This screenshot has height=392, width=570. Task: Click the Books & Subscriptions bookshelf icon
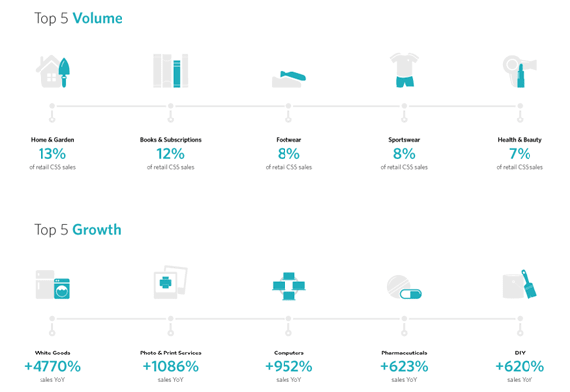pyautogui.click(x=171, y=71)
